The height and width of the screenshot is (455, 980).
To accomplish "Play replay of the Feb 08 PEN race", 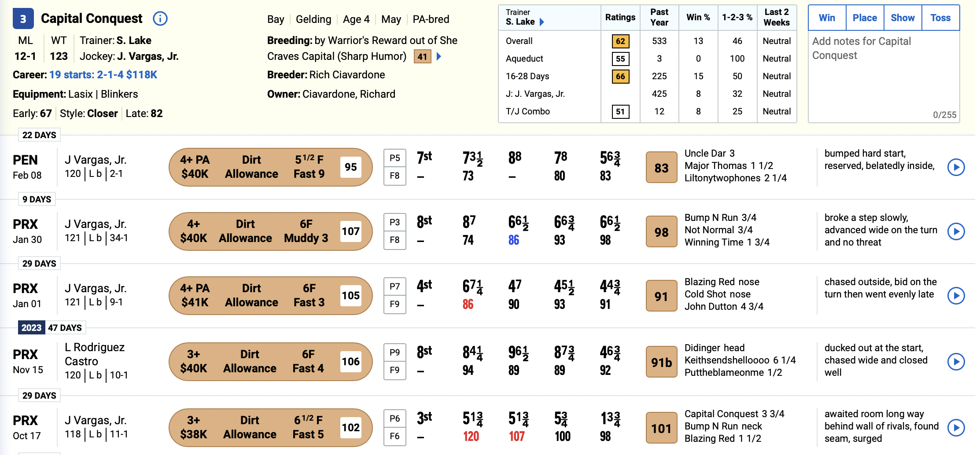I will click(x=956, y=167).
